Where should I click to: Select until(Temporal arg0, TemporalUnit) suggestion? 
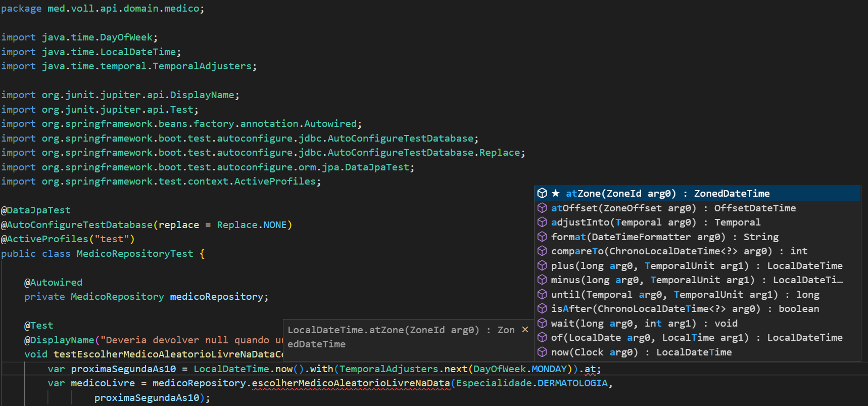698,294
